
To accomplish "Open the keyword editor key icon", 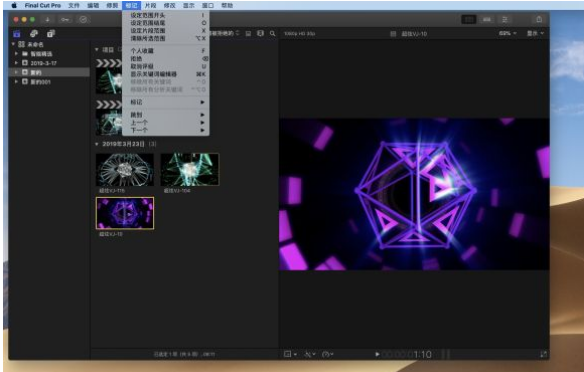I will click(x=65, y=19).
